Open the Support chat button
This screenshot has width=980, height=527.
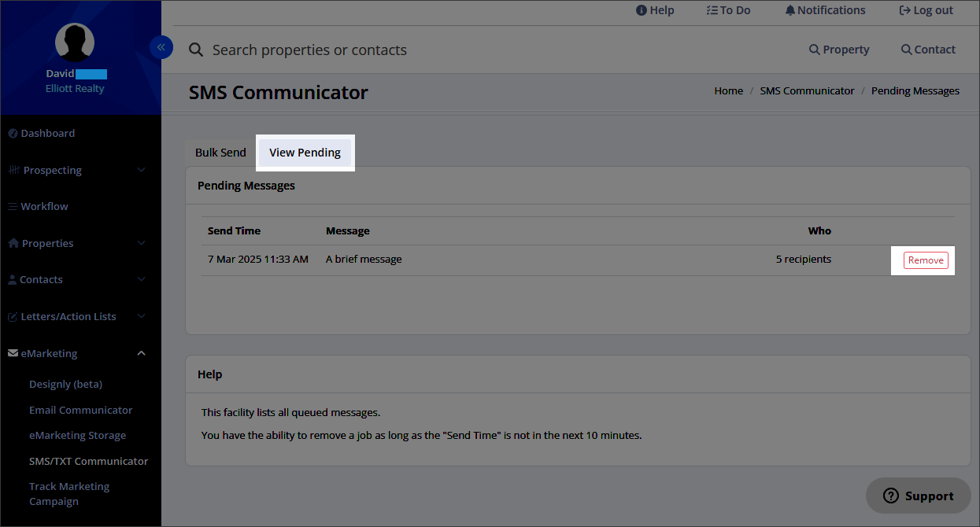point(918,496)
